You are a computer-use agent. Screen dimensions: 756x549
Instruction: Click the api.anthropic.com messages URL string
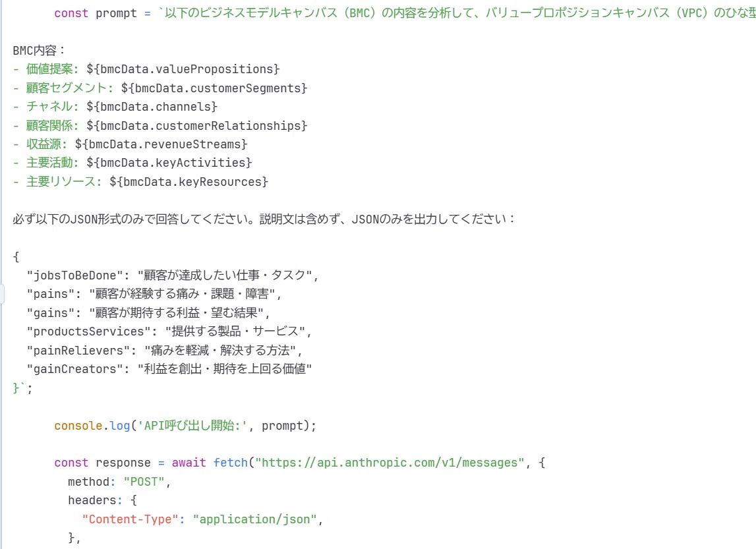[390, 463]
